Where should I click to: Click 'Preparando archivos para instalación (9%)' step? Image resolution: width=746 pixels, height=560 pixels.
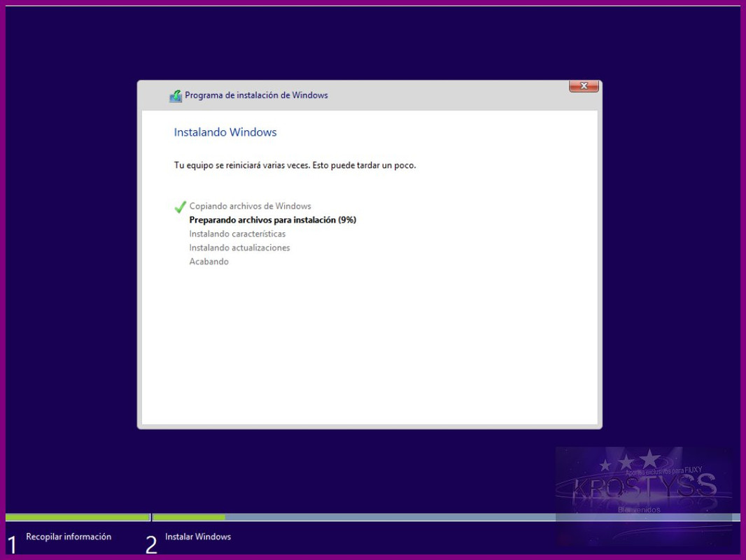tap(273, 220)
